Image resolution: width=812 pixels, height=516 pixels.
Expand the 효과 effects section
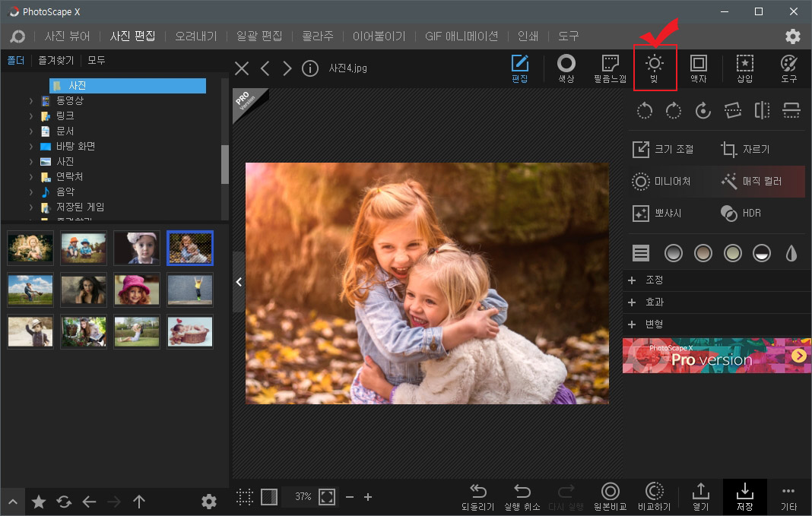(x=717, y=302)
